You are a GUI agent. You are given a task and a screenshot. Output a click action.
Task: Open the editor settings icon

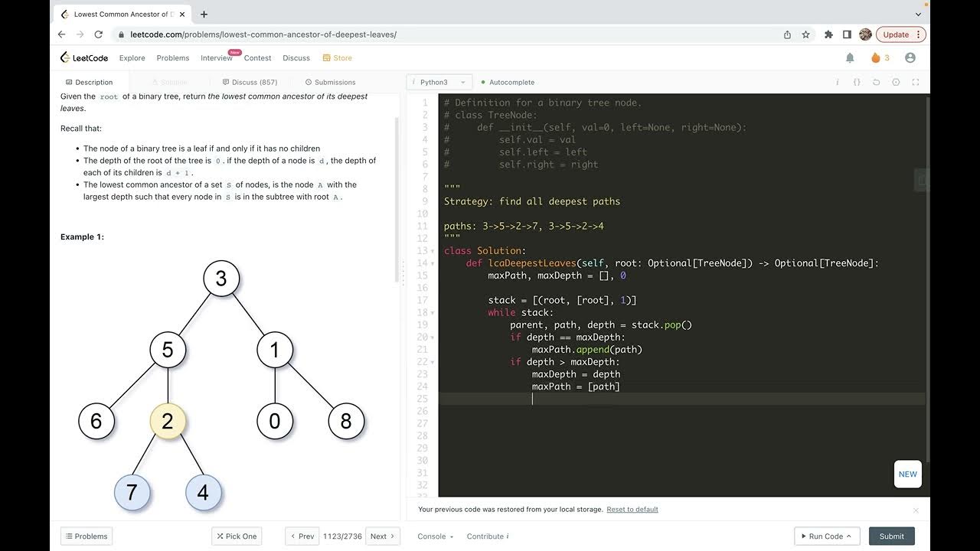pyautogui.click(x=896, y=82)
